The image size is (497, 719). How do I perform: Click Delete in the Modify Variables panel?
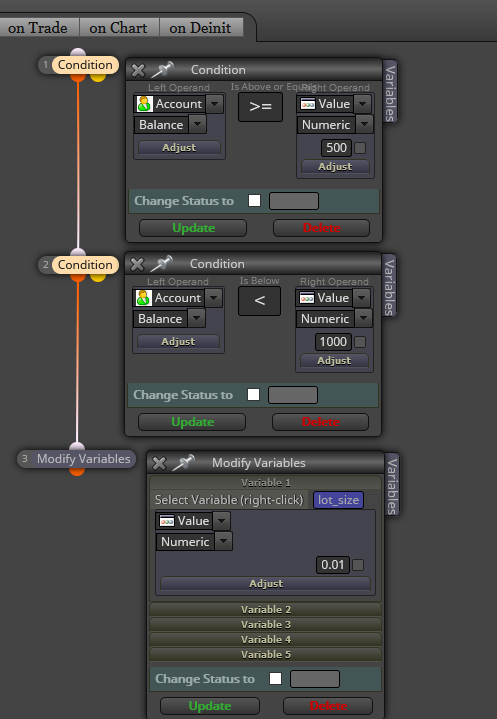[x=328, y=706]
